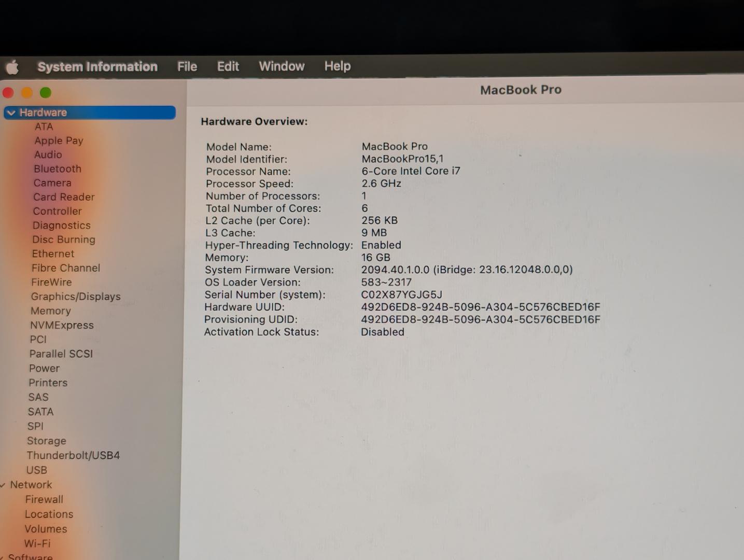
Task: Select Bluetooth in the hardware list
Action: pos(58,169)
